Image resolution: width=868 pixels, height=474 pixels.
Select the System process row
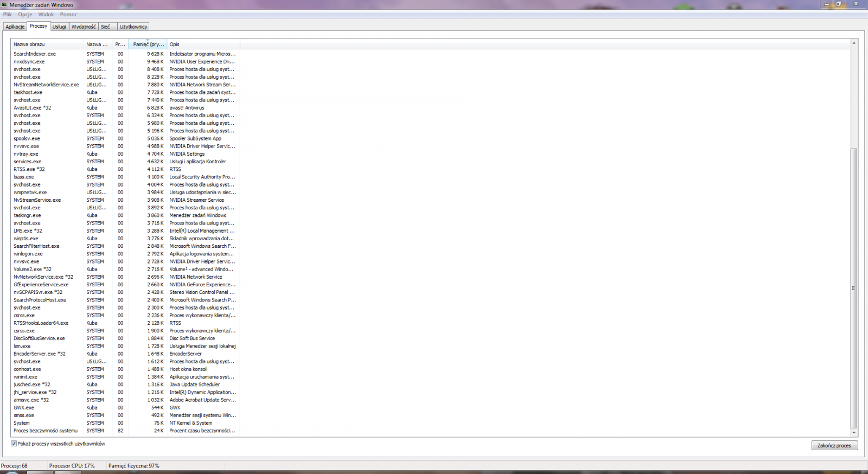click(x=125, y=422)
